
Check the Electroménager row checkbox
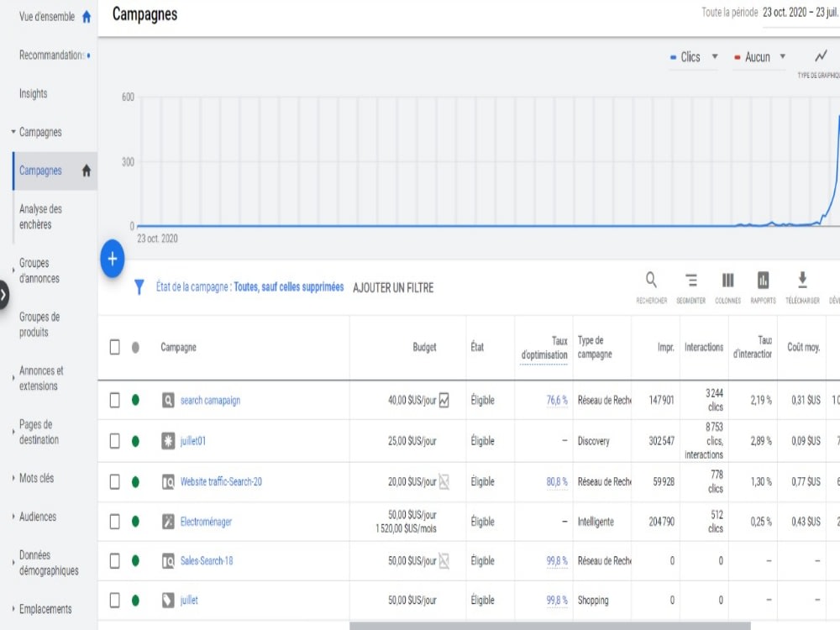click(114, 522)
